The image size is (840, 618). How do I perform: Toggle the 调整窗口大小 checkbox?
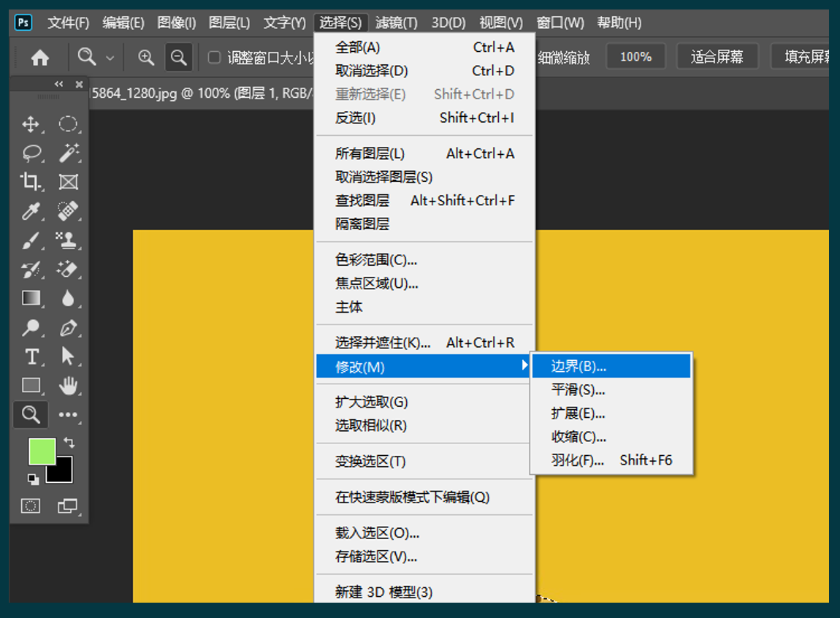[215, 57]
